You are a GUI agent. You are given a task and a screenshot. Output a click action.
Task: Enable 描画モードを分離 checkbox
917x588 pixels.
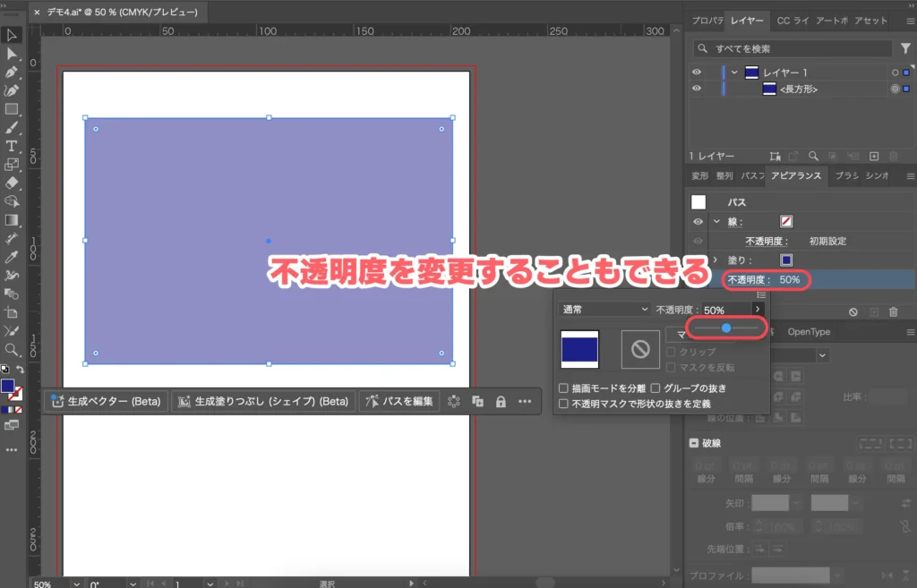pos(563,388)
